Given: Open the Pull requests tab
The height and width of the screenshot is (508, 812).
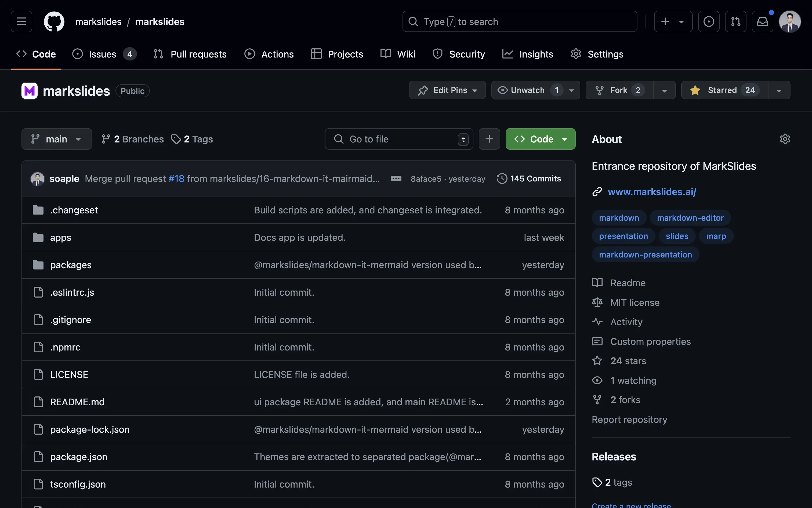Looking at the screenshot, I should tap(190, 54).
